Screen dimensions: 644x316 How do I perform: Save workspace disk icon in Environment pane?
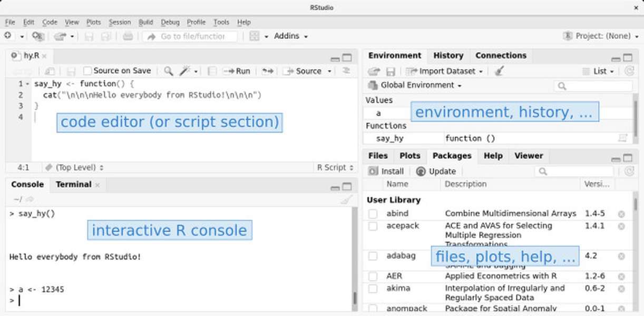coord(391,71)
